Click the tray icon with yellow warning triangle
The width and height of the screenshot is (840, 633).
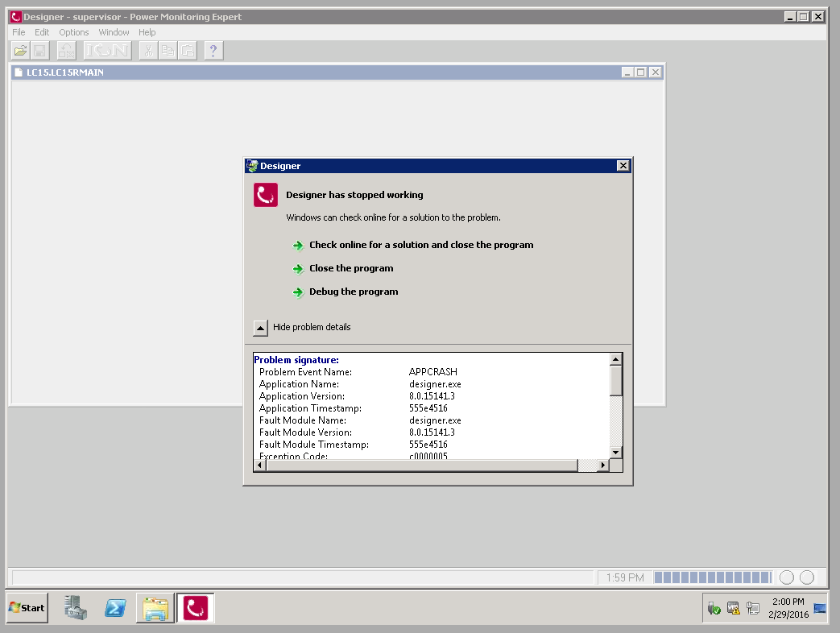coord(734,608)
